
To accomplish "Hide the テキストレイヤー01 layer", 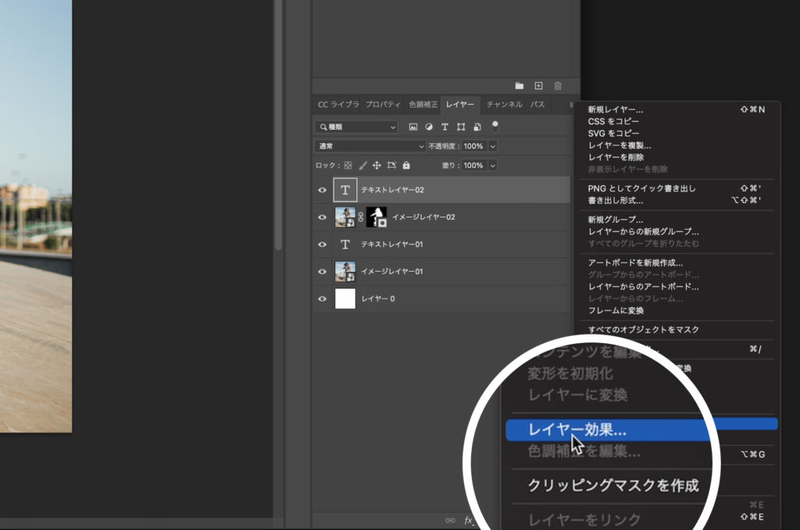I will click(322, 244).
